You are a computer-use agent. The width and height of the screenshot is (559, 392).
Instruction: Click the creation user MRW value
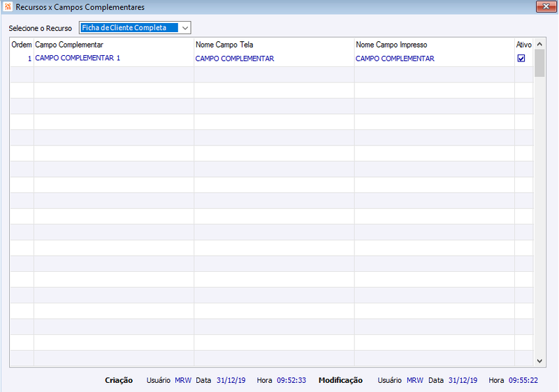point(183,380)
